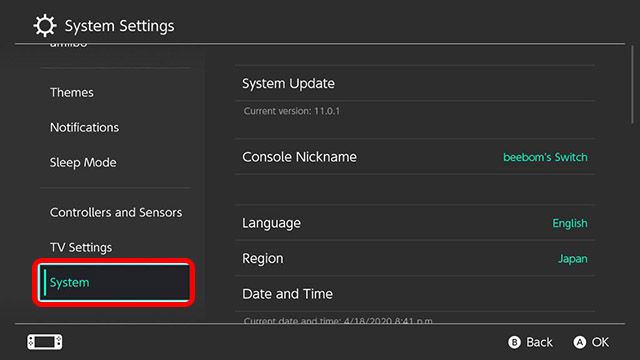Select Controllers and Sensors category
This screenshot has width=640, height=360.
116,213
